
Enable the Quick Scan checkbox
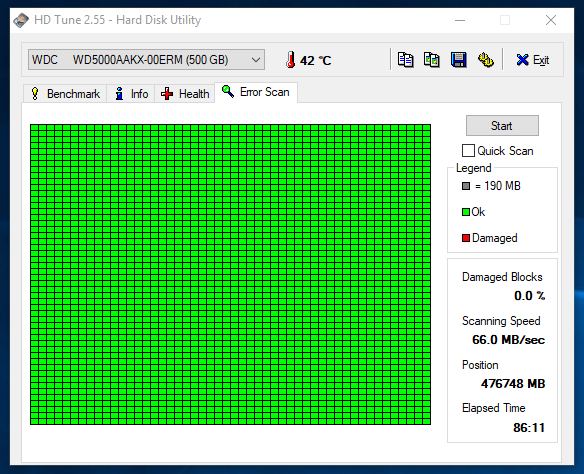(x=468, y=151)
